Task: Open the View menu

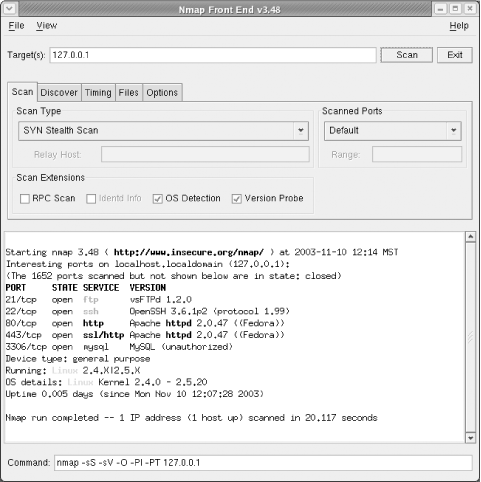Action: [x=47, y=26]
